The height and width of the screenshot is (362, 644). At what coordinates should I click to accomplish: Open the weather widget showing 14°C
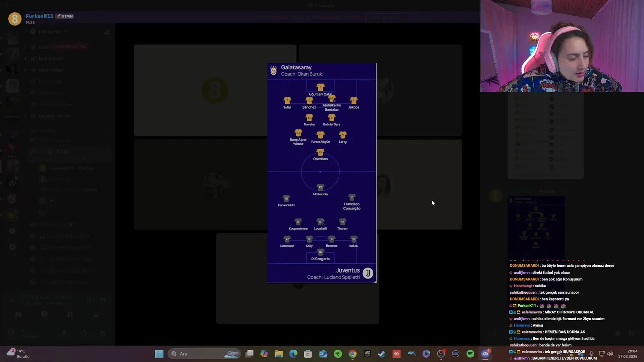tap(18, 354)
